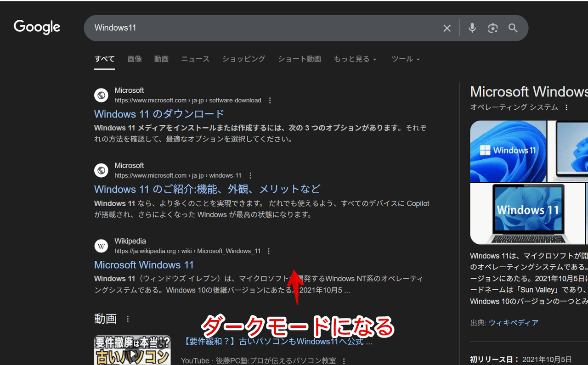The image size is (588, 365).
Task: Open options for the YouTube video result
Action: [x=344, y=361]
